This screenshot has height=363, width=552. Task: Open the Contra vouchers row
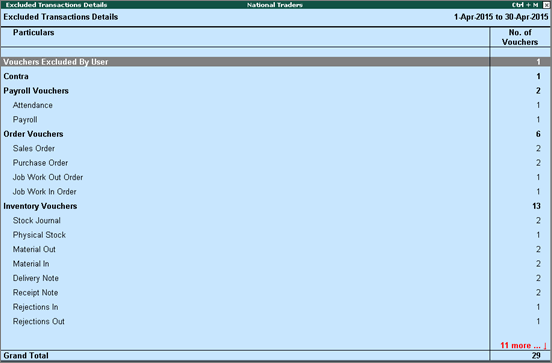[x=276, y=76]
